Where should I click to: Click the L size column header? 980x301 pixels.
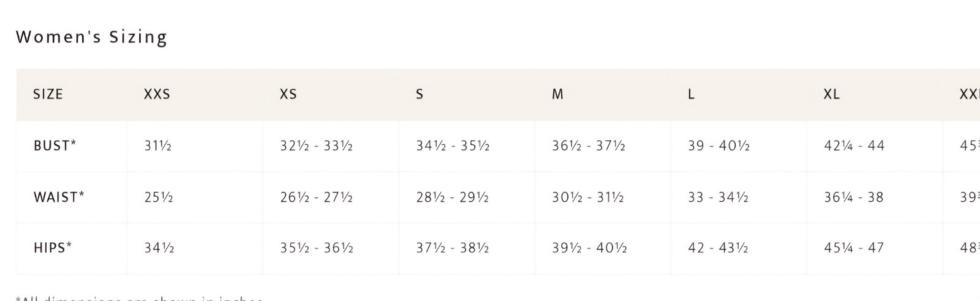[x=691, y=94]
